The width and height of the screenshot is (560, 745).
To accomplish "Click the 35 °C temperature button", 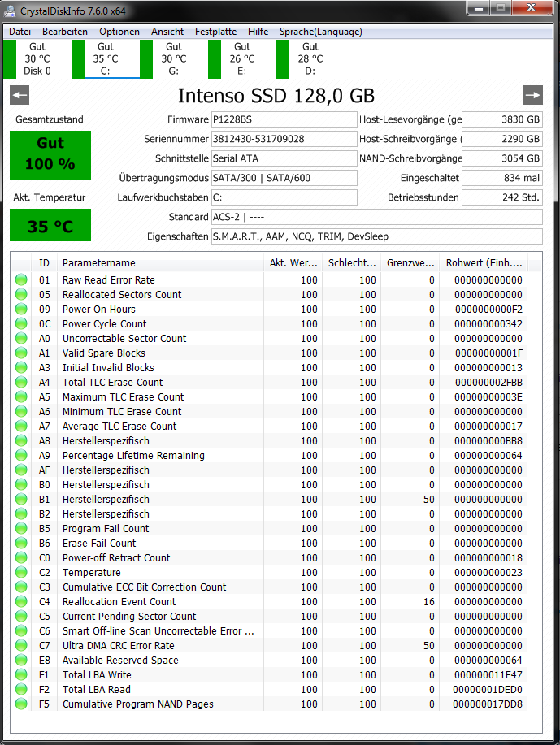I will coord(50,225).
